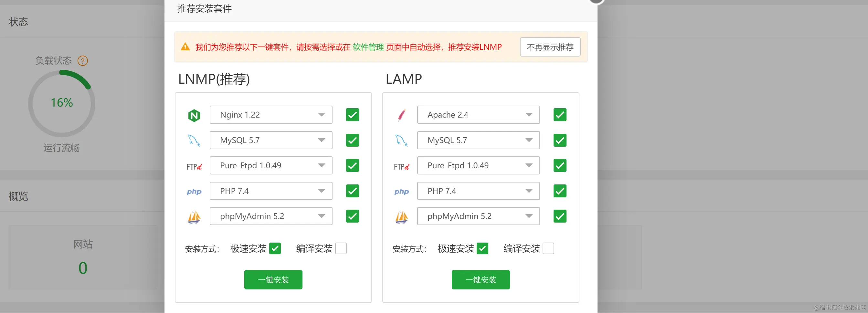This screenshot has width=868, height=313.
Task: Click the 网站 count card in overview
Action: (x=83, y=257)
